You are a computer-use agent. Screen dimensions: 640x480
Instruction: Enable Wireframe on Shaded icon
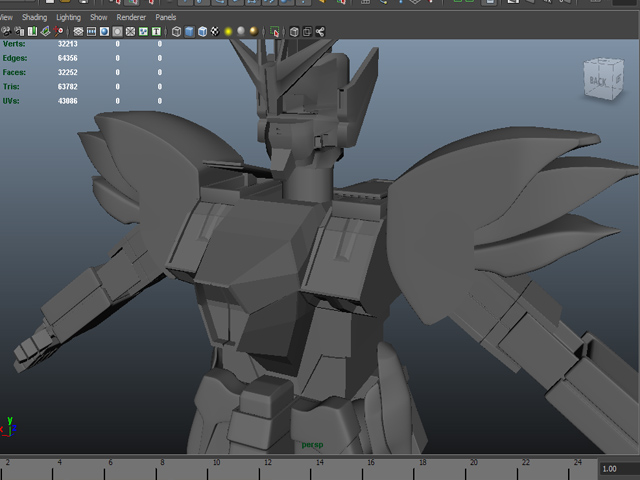click(202, 31)
